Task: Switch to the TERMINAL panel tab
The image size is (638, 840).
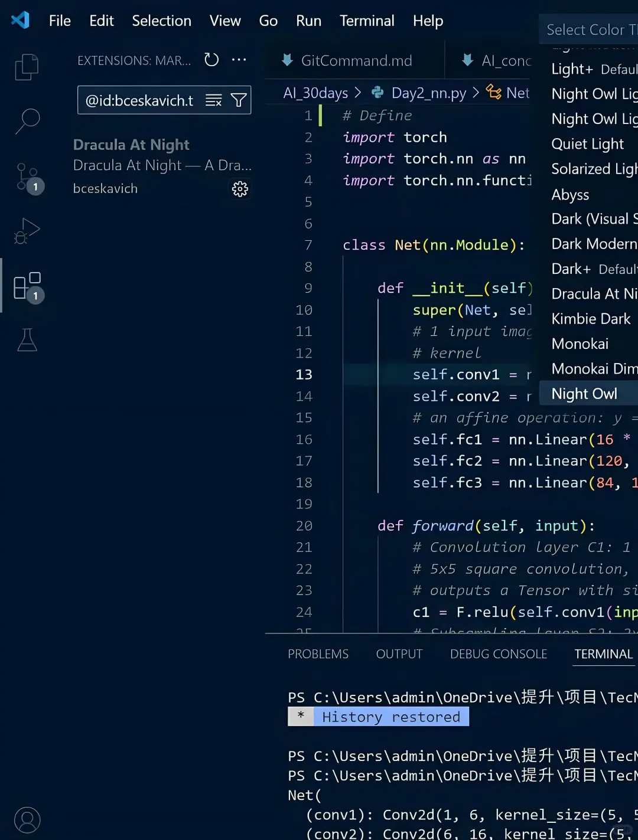Action: pos(603,654)
